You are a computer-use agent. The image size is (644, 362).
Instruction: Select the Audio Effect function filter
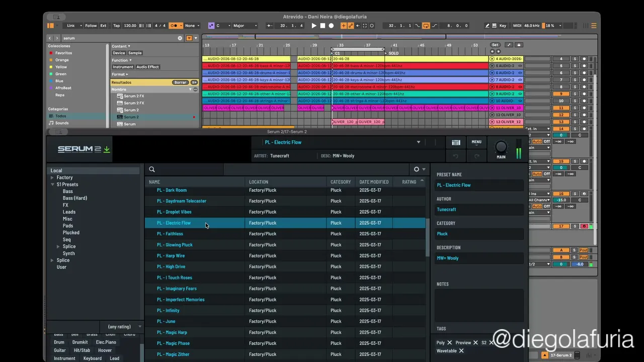pyautogui.click(x=147, y=67)
